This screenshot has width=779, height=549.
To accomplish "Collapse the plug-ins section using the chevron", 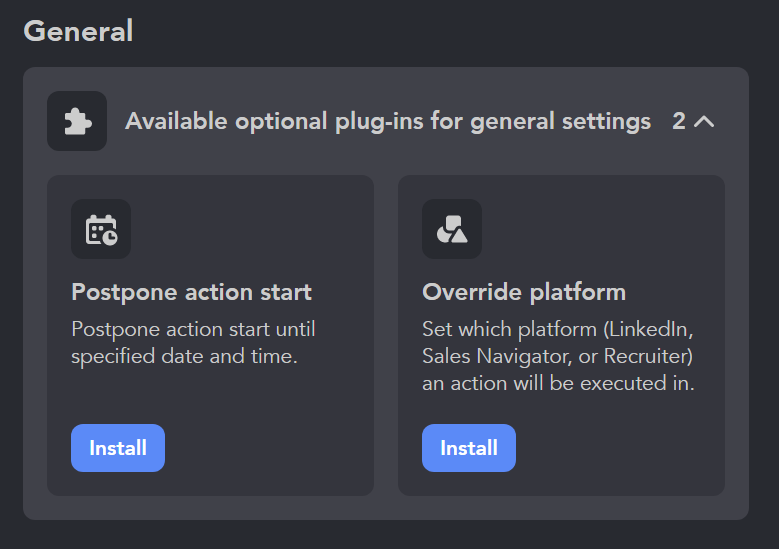I will click(x=704, y=121).
